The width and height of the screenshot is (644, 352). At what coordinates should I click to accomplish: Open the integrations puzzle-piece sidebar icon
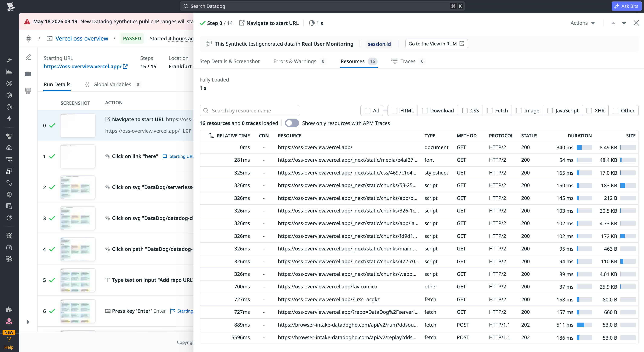coord(9,310)
